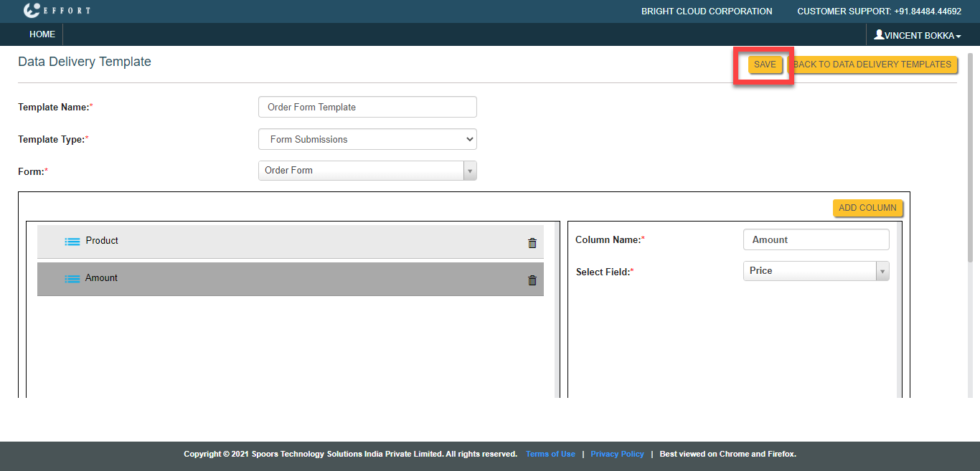Save the data delivery template
Screen dimensions: 980x471
coord(765,65)
